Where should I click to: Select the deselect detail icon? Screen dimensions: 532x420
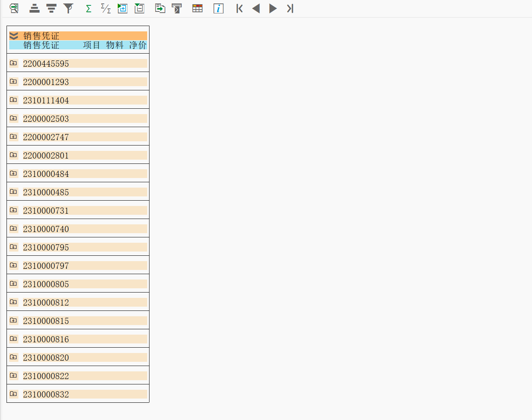tap(139, 8)
